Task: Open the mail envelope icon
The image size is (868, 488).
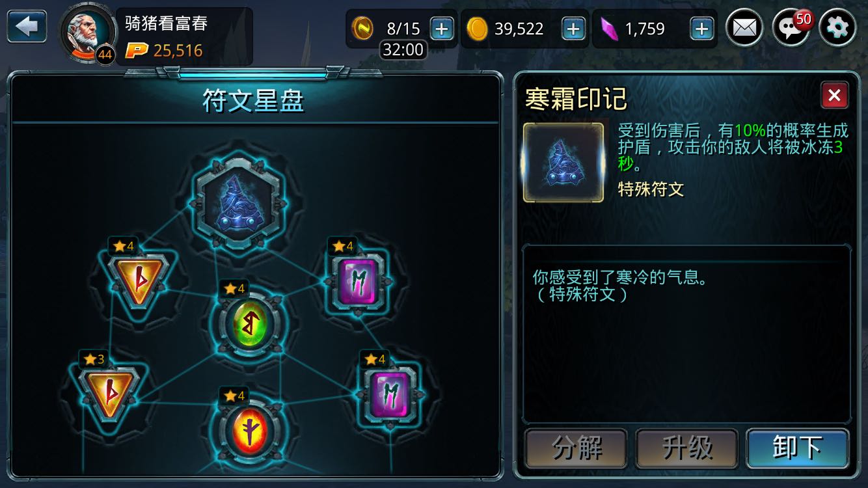Action: [x=744, y=28]
